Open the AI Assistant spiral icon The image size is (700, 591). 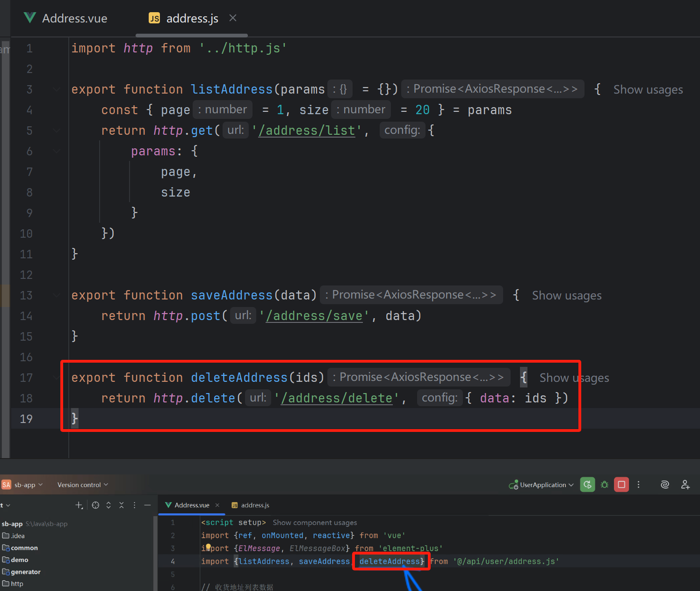tap(665, 485)
